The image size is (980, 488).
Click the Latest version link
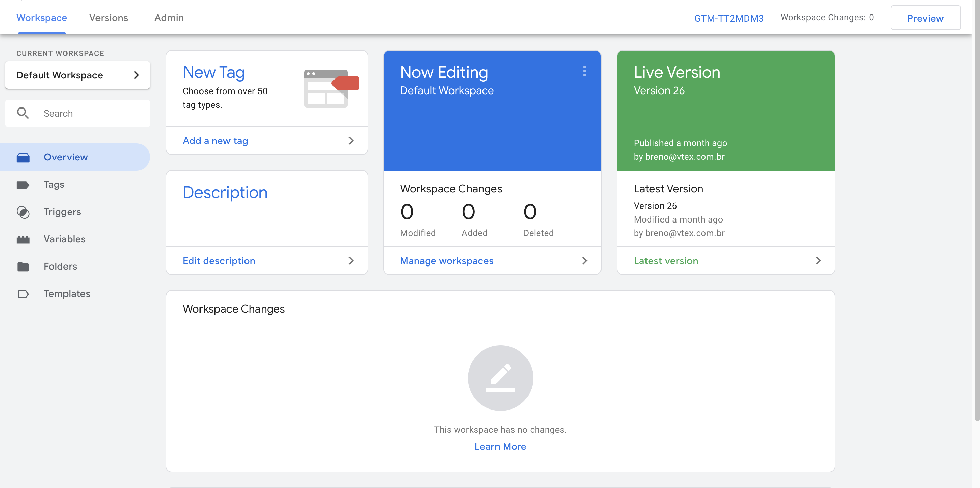[666, 261]
